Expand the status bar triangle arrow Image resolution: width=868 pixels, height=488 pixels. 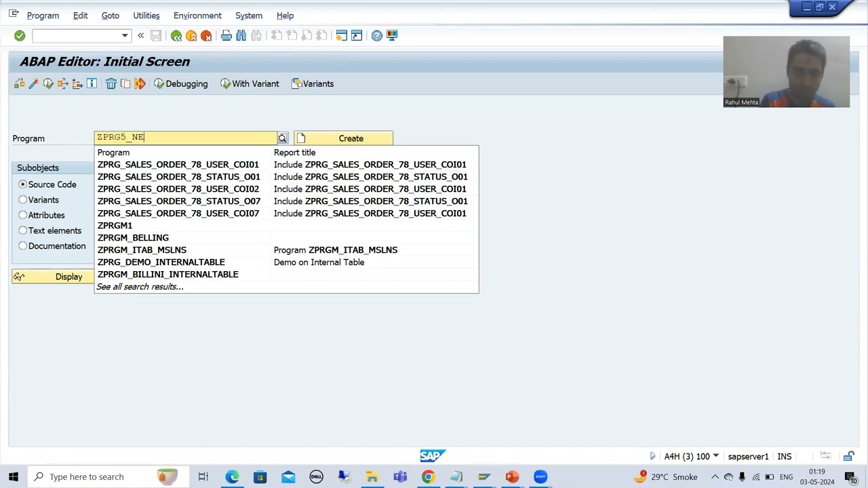click(653, 456)
